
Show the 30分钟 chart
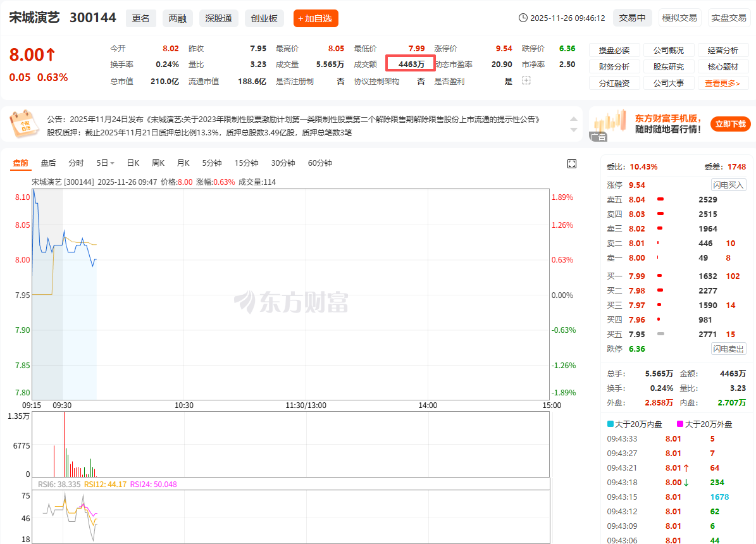coord(283,163)
